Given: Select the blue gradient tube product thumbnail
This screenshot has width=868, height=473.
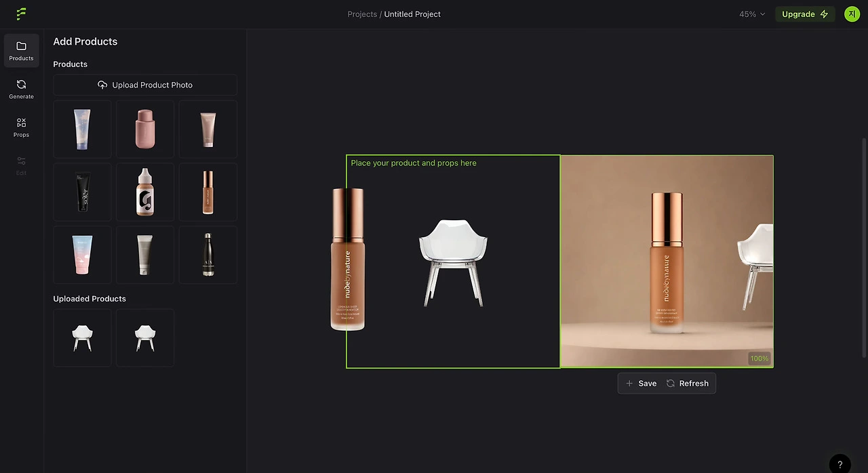Looking at the screenshot, I should [82, 129].
